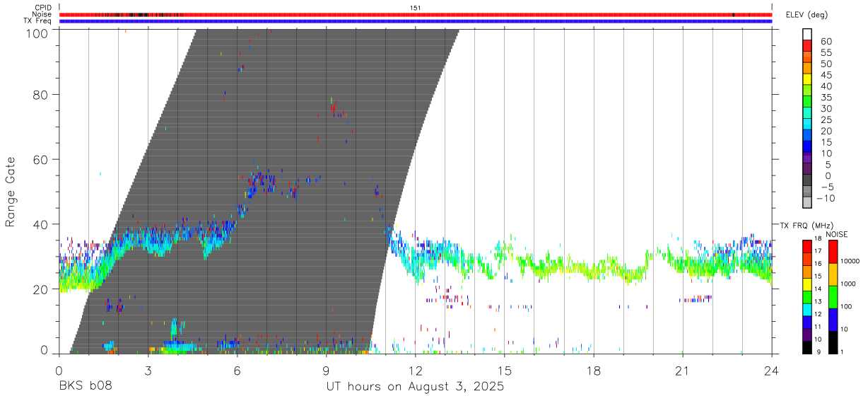Click the TX Freq row label
This screenshot has width=868, height=401.
pyautogui.click(x=38, y=21)
